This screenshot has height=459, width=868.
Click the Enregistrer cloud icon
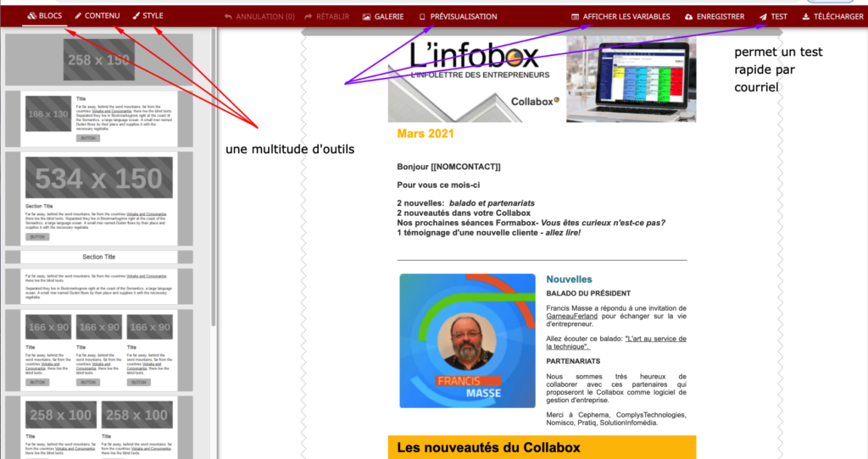688,17
